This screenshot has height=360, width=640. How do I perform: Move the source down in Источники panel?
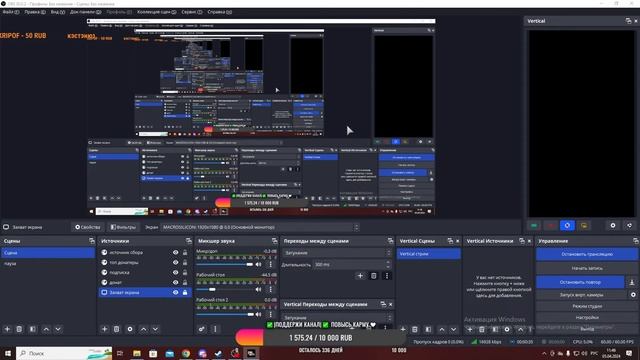pos(156,329)
